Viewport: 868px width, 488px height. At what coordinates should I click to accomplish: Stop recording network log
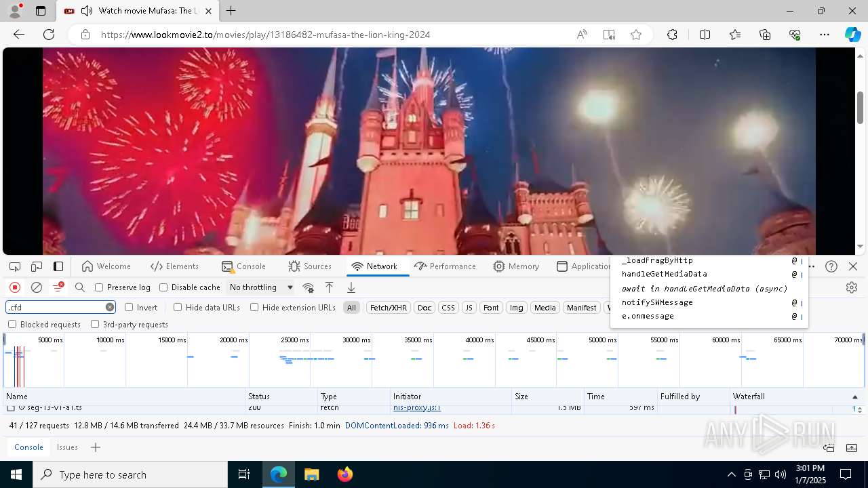(x=15, y=287)
